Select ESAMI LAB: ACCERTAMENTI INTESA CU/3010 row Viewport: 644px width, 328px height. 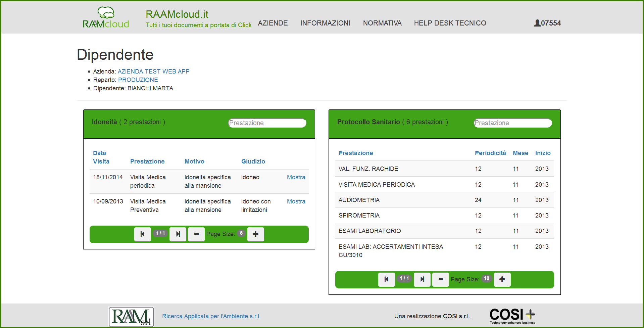click(445, 251)
